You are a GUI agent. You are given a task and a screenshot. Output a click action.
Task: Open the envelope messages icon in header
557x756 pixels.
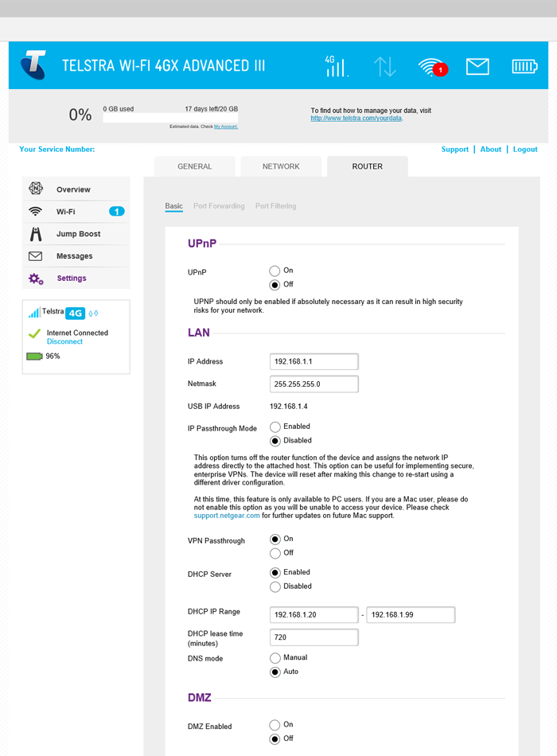point(477,67)
